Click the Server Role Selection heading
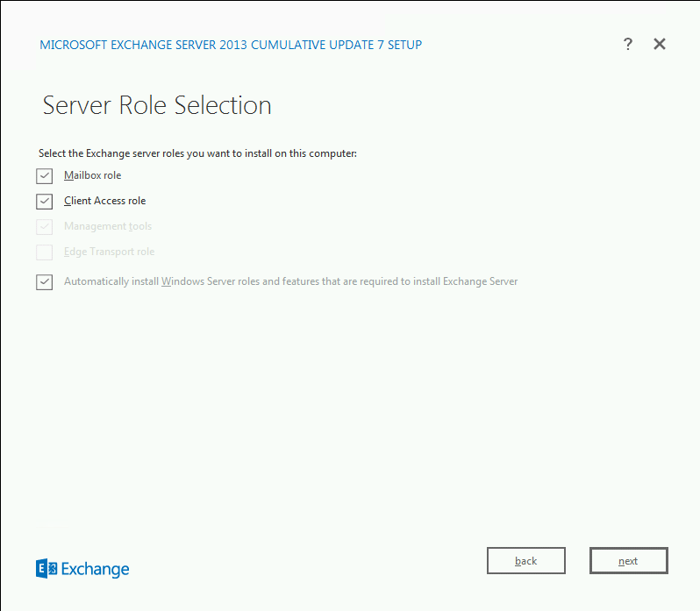This screenshot has width=700, height=611. (x=157, y=106)
